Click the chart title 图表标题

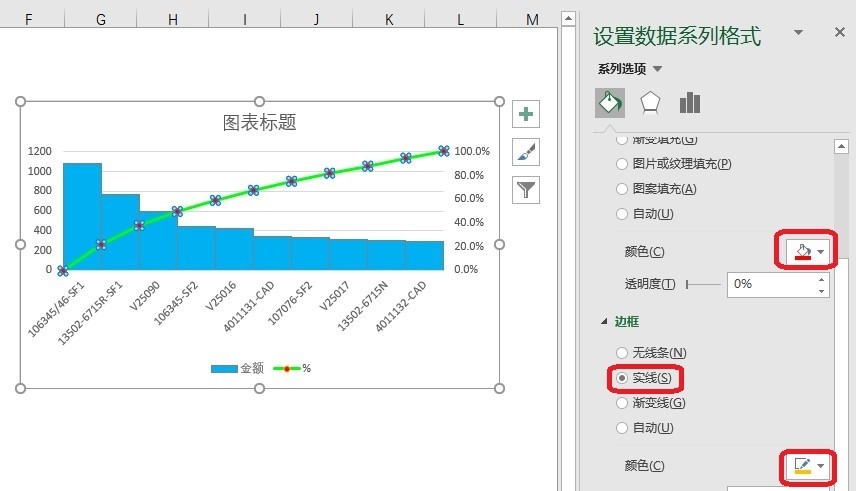259,122
